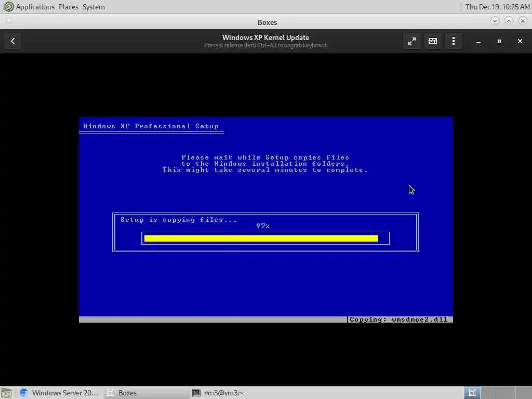Image resolution: width=532 pixels, height=399 pixels.
Task: Click the MATE logo icon in top panel
Action: click(x=8, y=6)
